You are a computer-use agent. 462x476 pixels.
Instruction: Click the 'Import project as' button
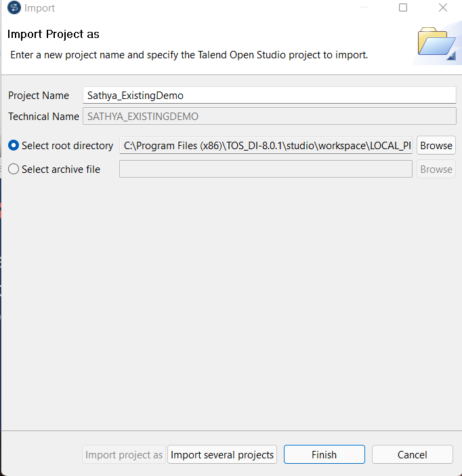[124, 454]
